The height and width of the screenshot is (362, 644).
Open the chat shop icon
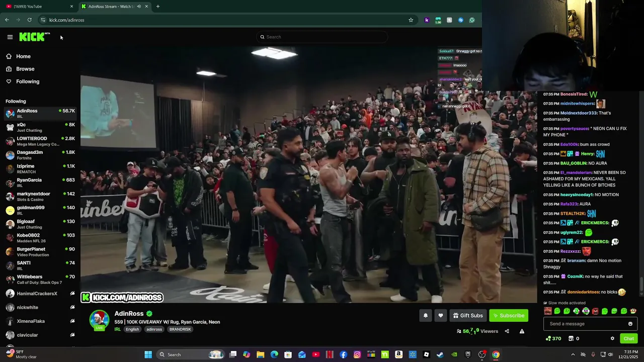click(x=571, y=338)
